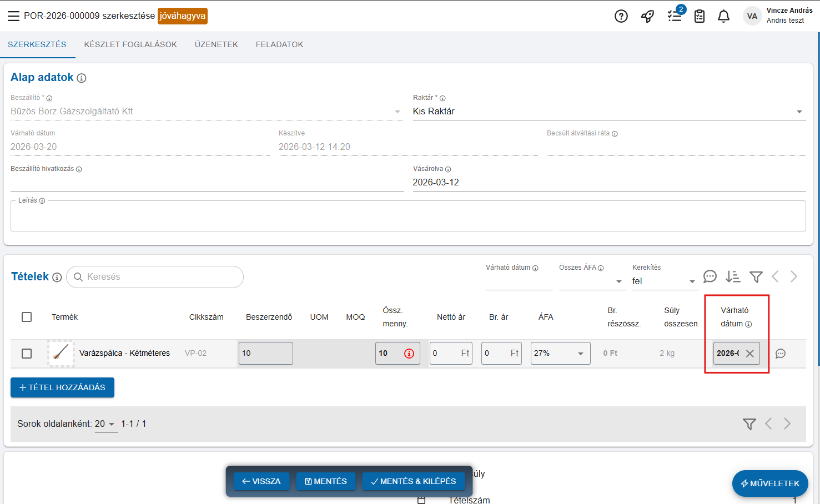Expand the Raktár dropdown
This screenshot has height=504, width=820.
point(799,112)
